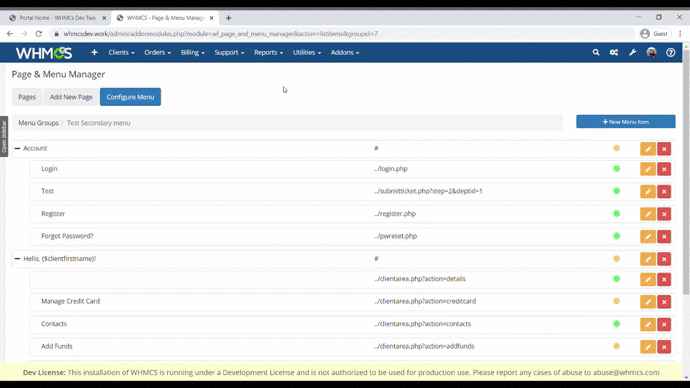Open the Addons dropdown menu
The image size is (690, 388).
(345, 52)
